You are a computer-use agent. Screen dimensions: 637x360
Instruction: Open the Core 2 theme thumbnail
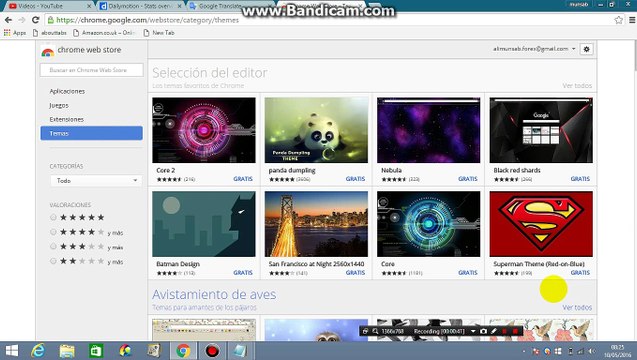pos(204,130)
